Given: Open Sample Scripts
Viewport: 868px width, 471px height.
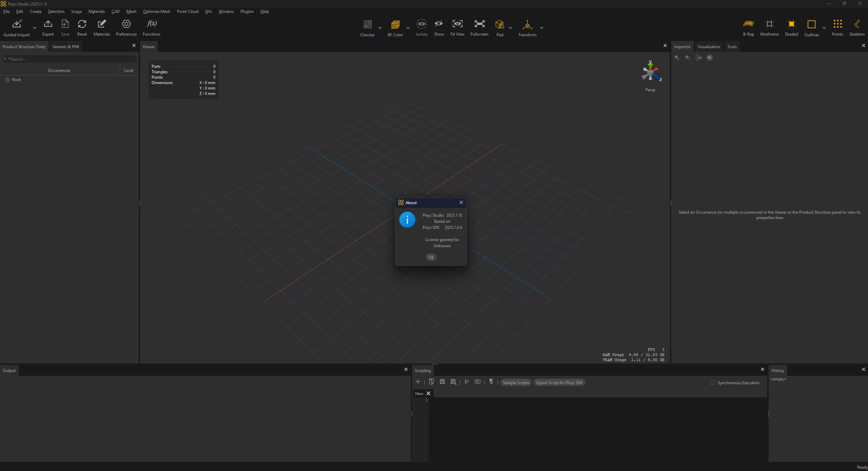Looking at the screenshot, I should pos(516,382).
